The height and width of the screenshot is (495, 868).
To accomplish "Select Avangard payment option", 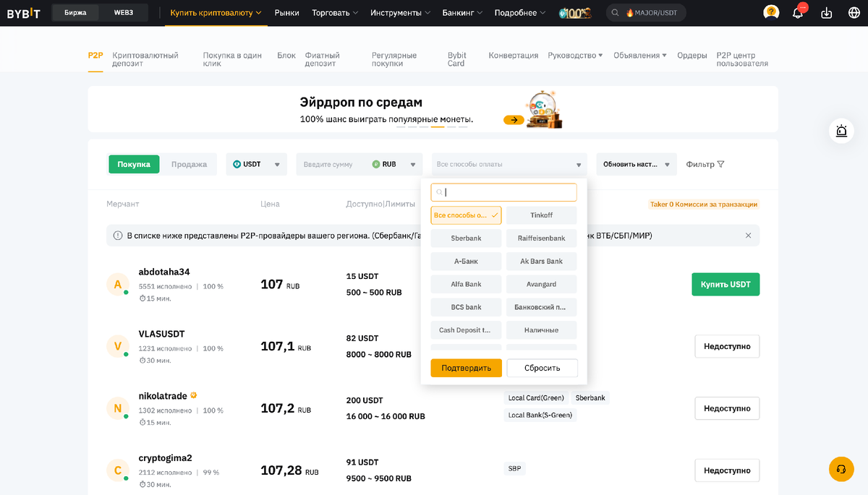I will click(x=542, y=284).
